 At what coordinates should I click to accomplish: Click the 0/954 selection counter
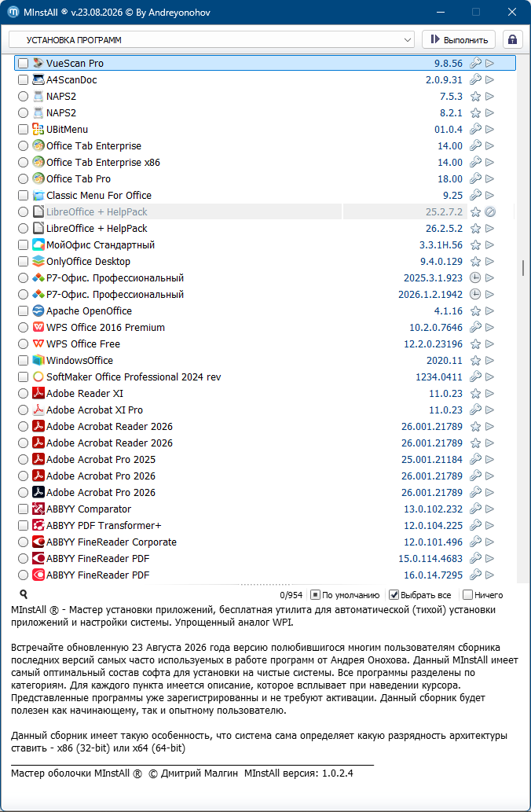click(291, 596)
